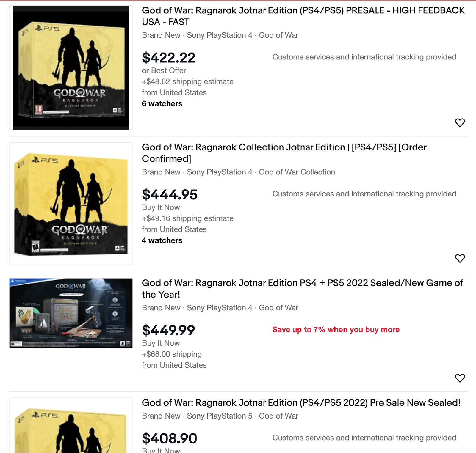
Task: Open the collector's edition contents thumbnail
Action: 71,313
